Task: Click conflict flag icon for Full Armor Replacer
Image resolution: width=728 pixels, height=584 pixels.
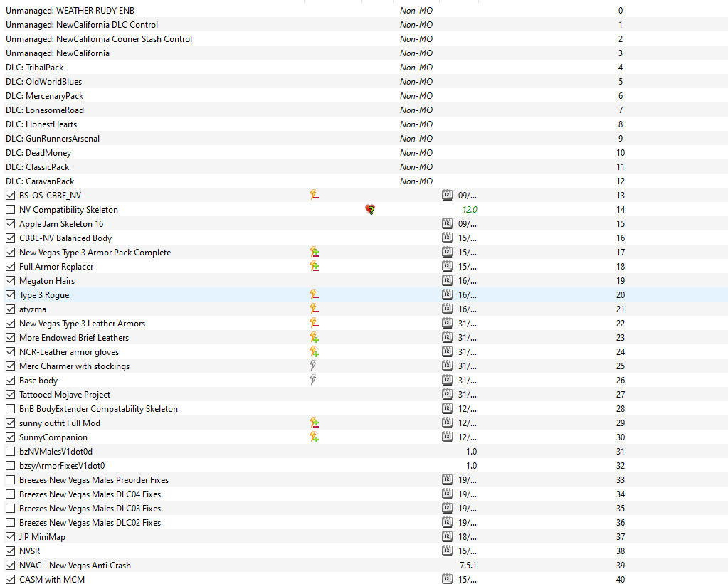Action: click(314, 266)
